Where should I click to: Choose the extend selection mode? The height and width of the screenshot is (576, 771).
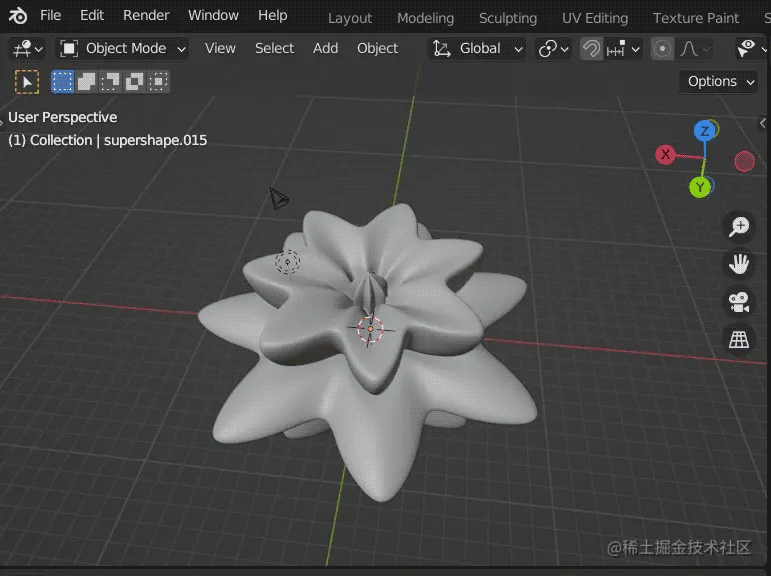[x=87, y=81]
